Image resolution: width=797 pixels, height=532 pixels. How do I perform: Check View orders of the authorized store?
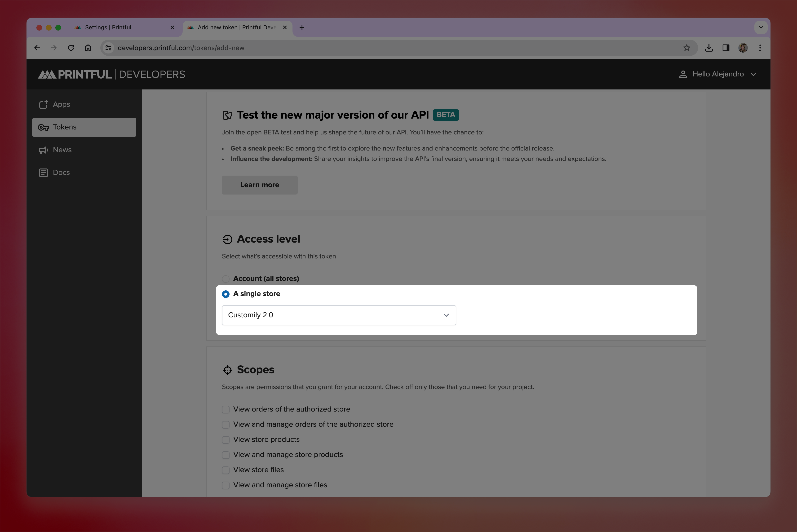tap(226, 409)
